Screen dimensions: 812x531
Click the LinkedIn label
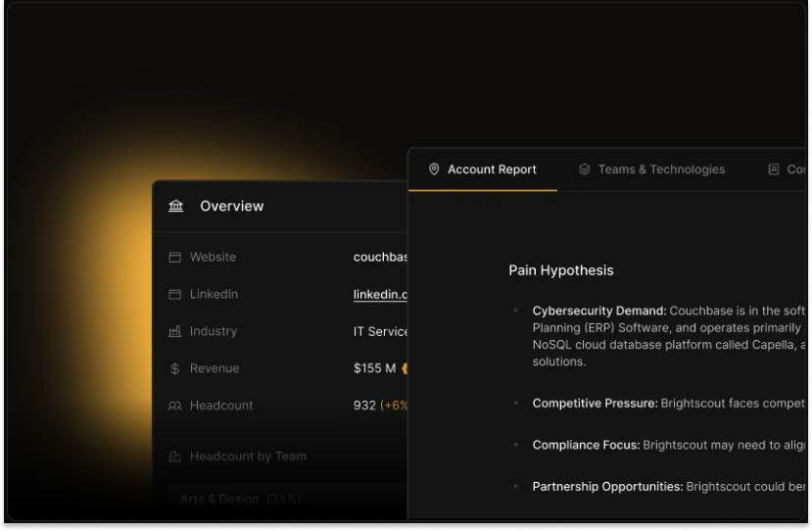point(214,294)
